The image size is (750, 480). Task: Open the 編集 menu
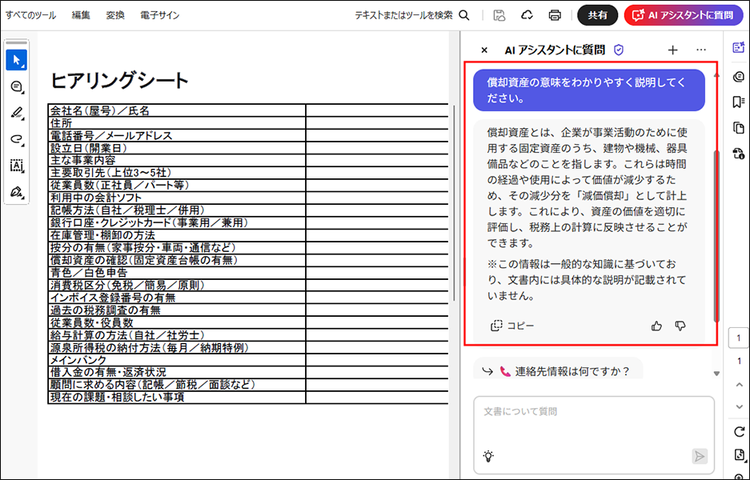pos(81,15)
